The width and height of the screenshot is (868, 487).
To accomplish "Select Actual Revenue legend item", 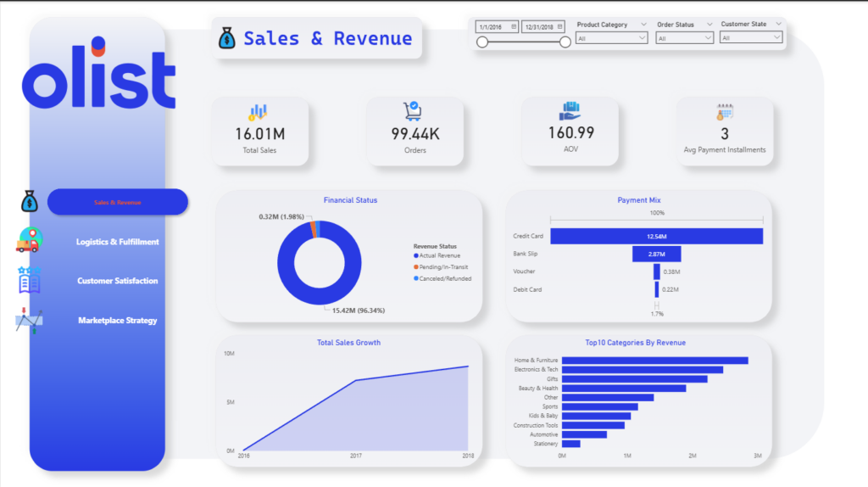I will click(437, 255).
